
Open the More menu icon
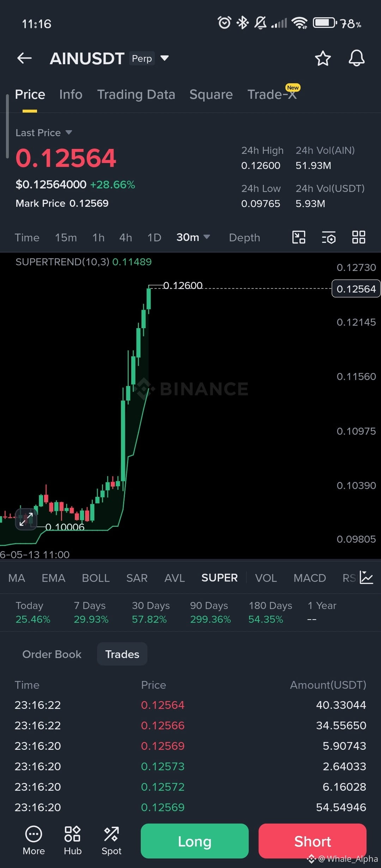click(x=34, y=841)
